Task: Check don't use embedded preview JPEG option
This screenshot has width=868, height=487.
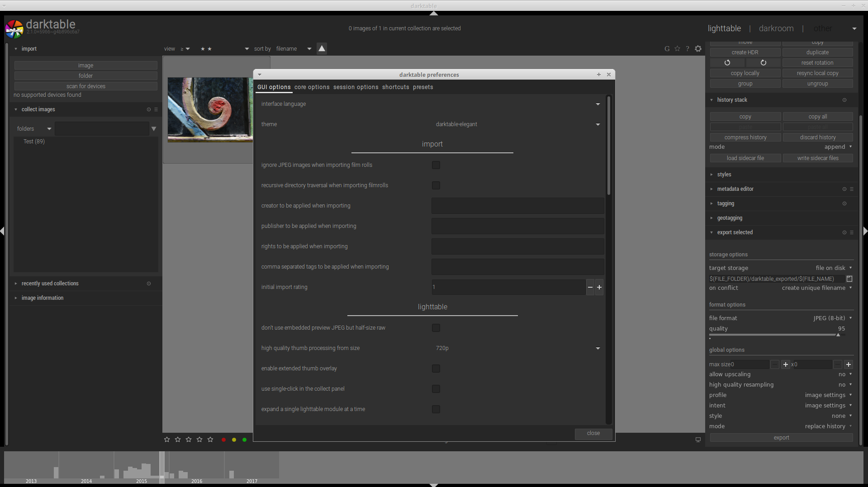Action: (436, 328)
